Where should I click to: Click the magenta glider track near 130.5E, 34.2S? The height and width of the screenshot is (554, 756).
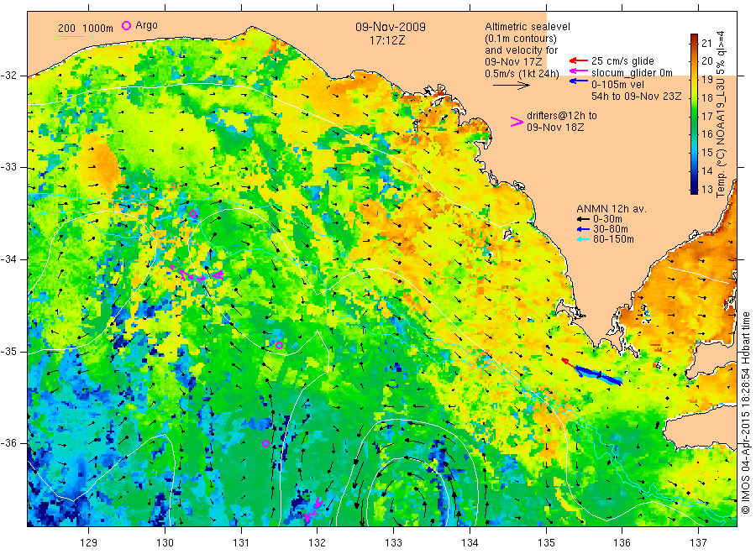(x=197, y=274)
